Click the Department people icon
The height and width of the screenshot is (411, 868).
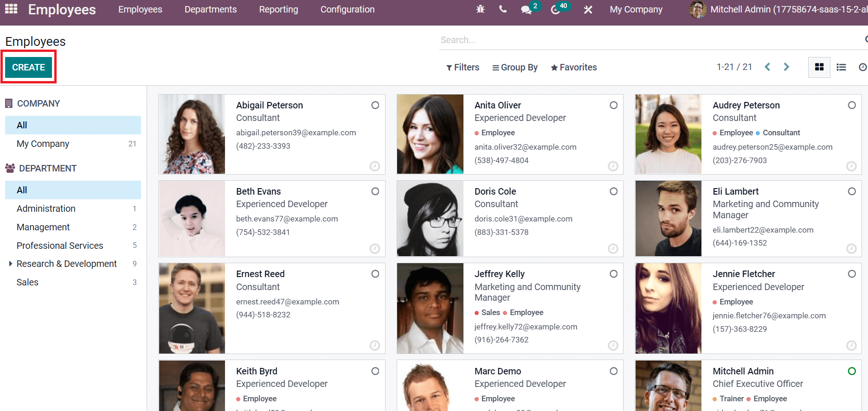coord(10,168)
